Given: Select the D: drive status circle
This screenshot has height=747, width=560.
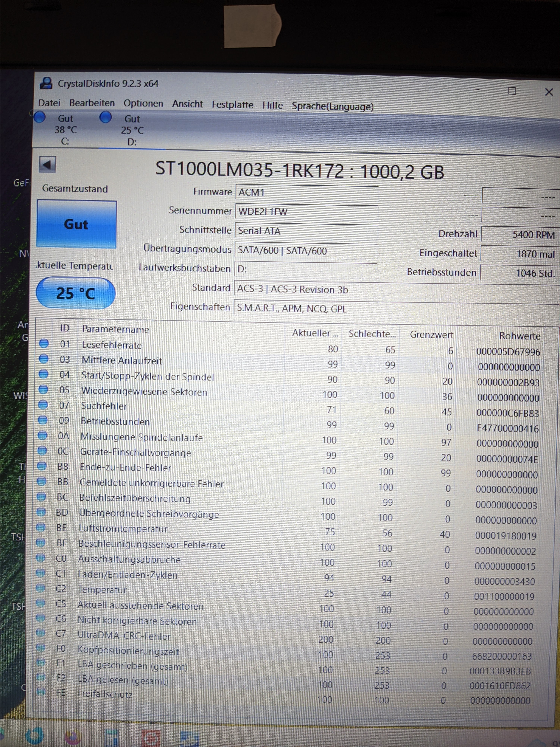Looking at the screenshot, I should coord(106,117).
